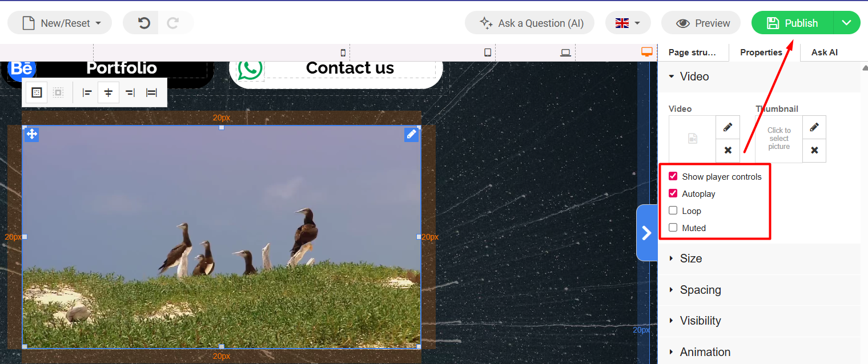The image size is (868, 364).
Task: Click the undo arrow button
Action: [144, 23]
